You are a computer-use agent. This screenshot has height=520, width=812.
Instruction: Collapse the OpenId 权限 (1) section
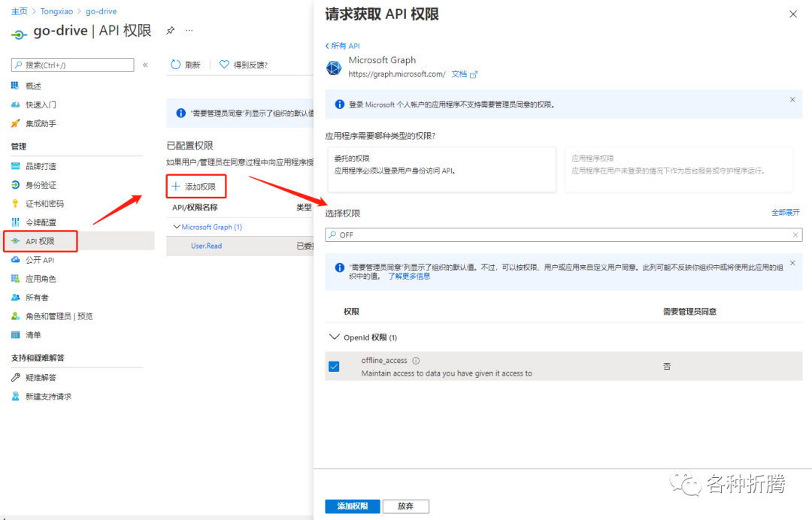334,337
